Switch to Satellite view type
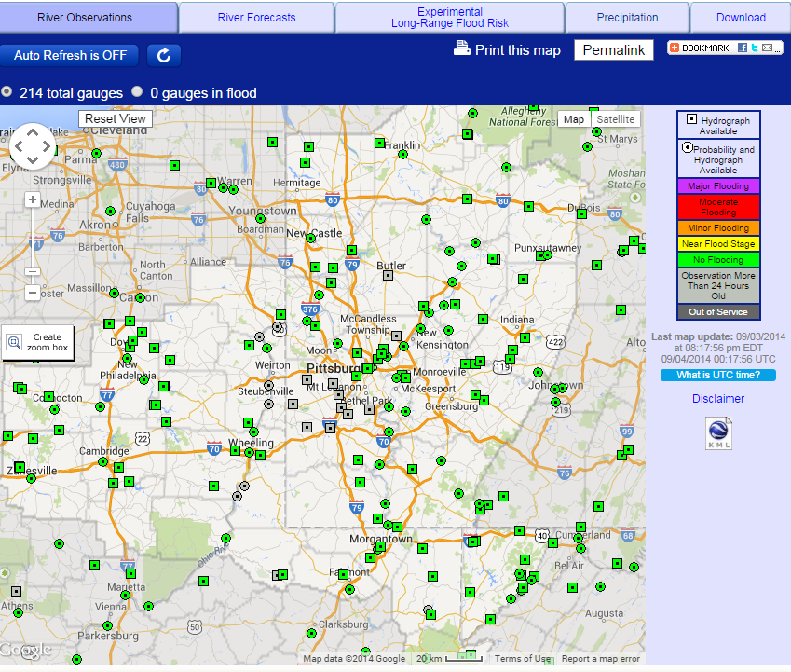This screenshot has height=672, width=791. pos(616,119)
